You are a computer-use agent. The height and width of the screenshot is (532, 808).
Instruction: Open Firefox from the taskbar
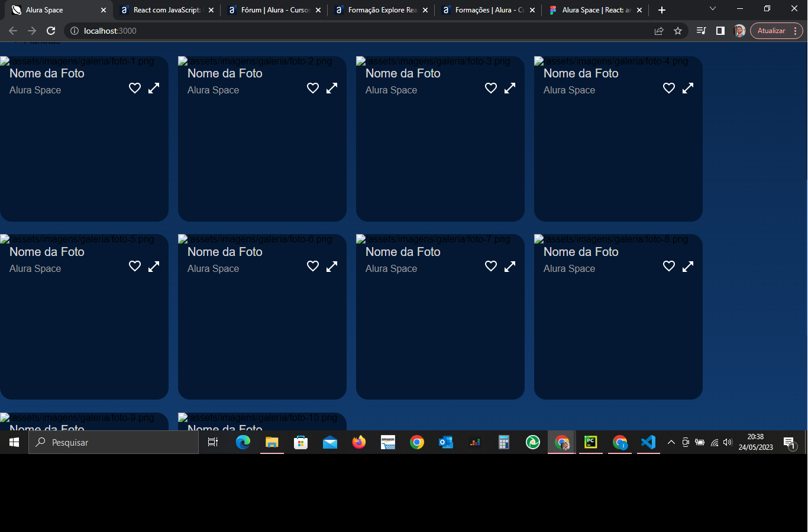359,442
